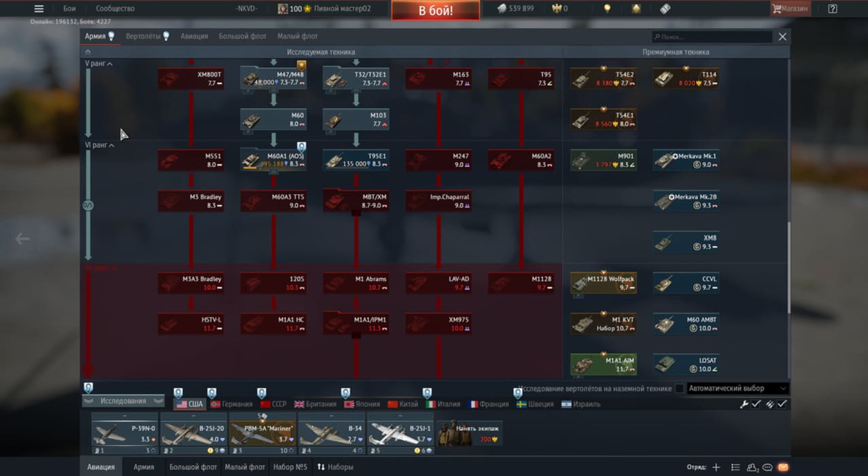The width and height of the screenshot is (868, 476).
Task: Open the chat bubble icon
Action: tap(767, 467)
